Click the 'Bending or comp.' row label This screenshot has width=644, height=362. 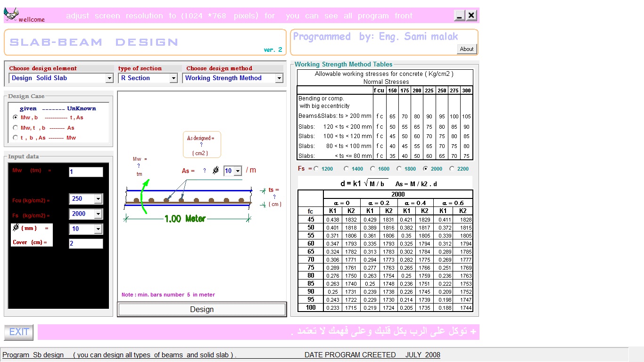321,99
